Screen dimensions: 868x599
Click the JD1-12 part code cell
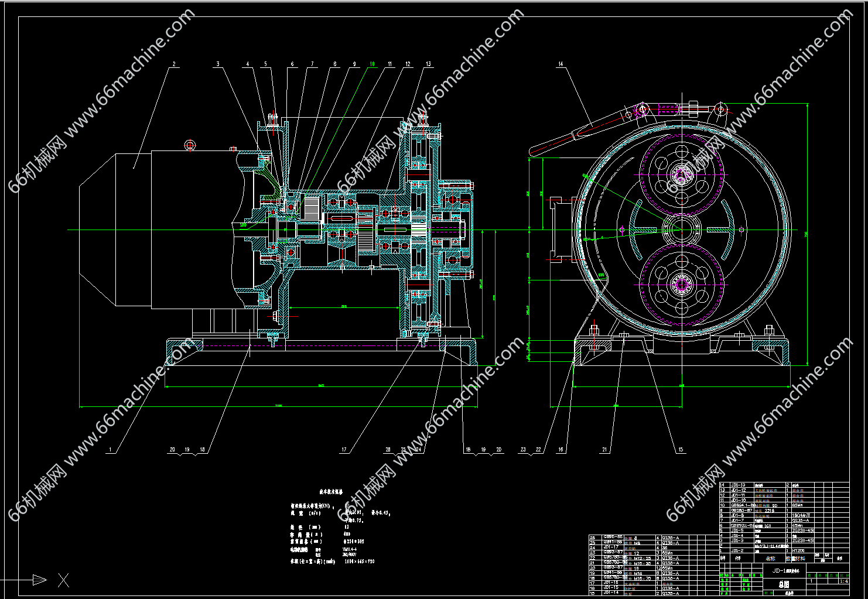[739, 490]
